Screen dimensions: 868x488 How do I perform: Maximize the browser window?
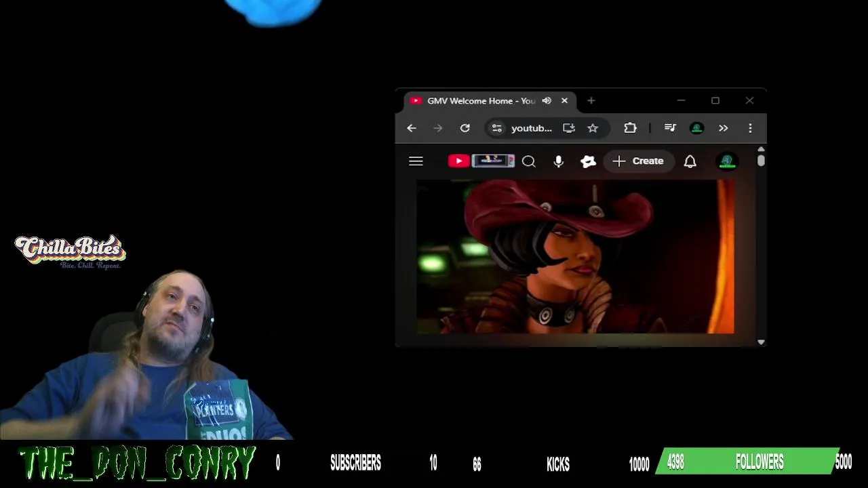[715, 101]
